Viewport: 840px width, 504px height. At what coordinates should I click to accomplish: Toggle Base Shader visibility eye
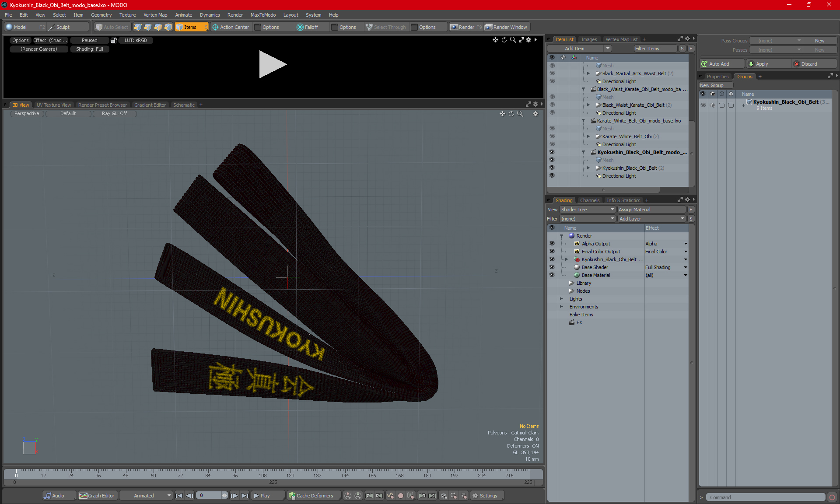[552, 267]
